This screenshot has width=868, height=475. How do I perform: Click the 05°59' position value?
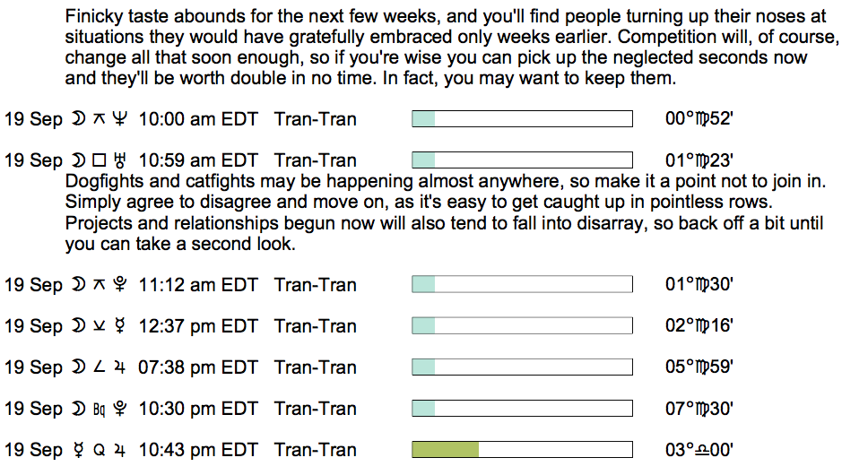pyautogui.click(x=699, y=367)
